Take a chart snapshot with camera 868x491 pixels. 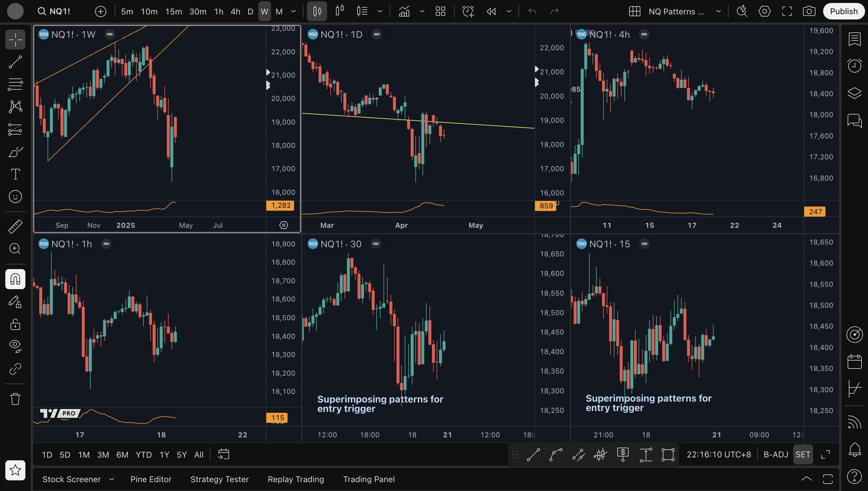[809, 11]
